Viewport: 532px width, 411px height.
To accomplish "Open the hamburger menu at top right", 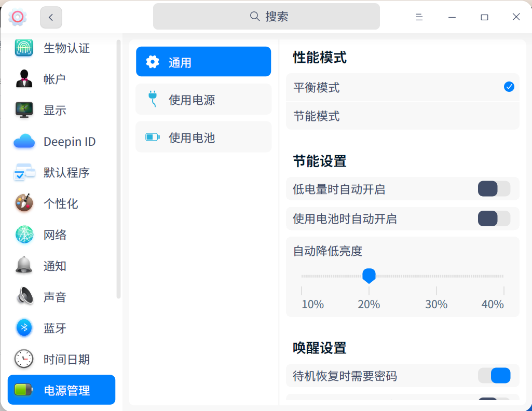I will (x=419, y=17).
